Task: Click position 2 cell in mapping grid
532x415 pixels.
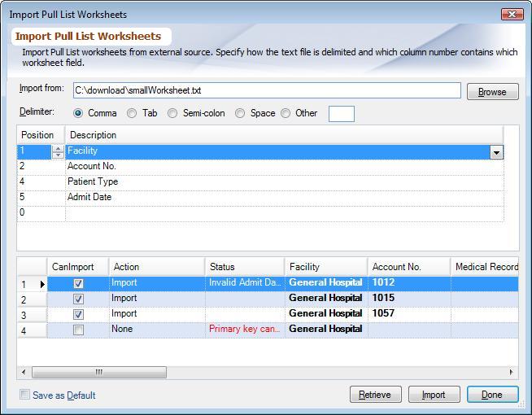Action: [x=41, y=166]
